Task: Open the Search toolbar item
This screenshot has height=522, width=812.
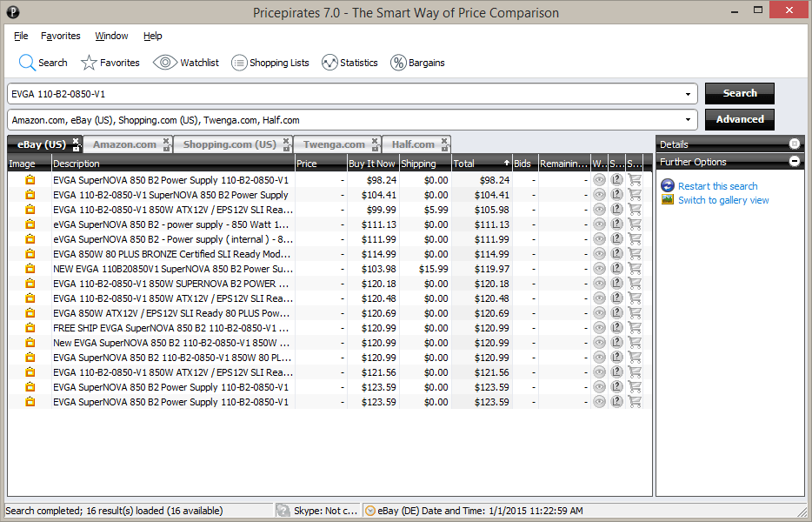Action: click(43, 63)
